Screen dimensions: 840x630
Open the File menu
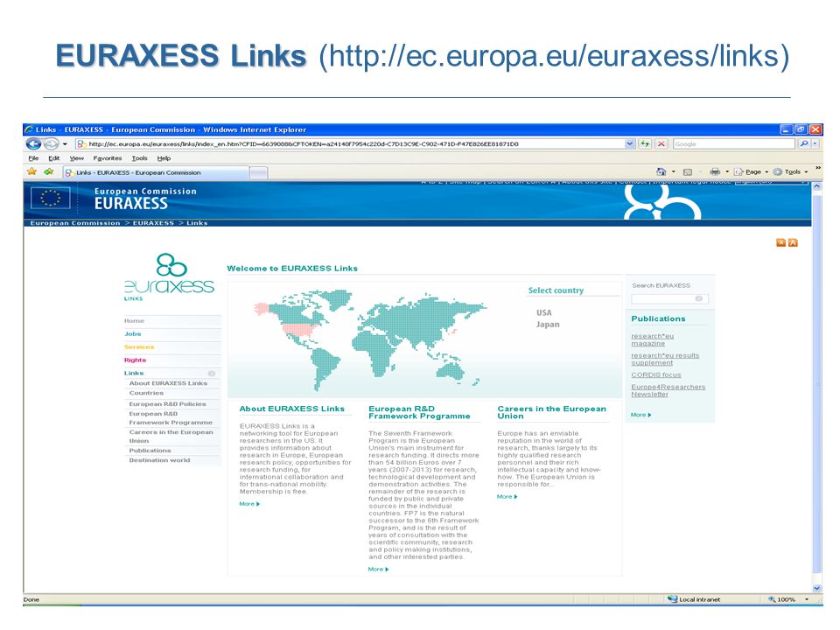[x=33, y=158]
